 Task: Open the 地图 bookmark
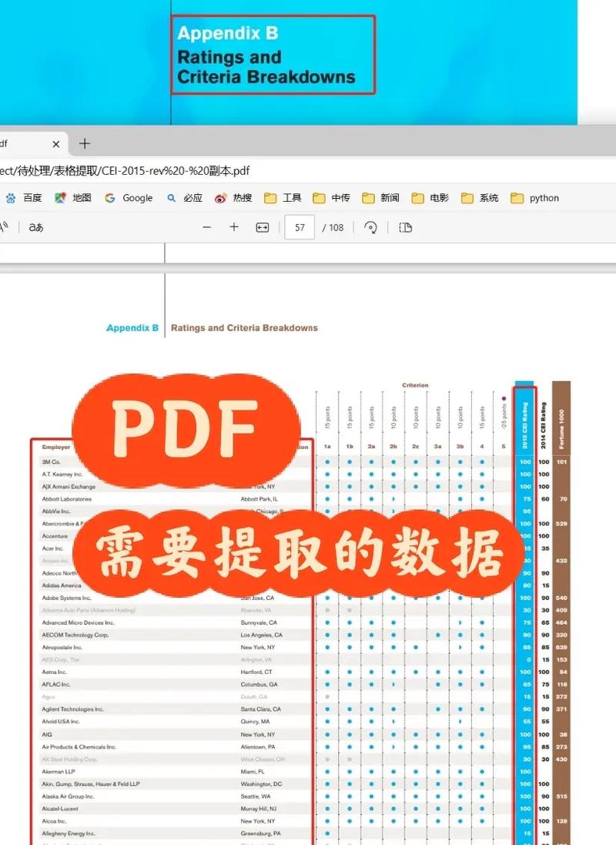[x=72, y=198]
